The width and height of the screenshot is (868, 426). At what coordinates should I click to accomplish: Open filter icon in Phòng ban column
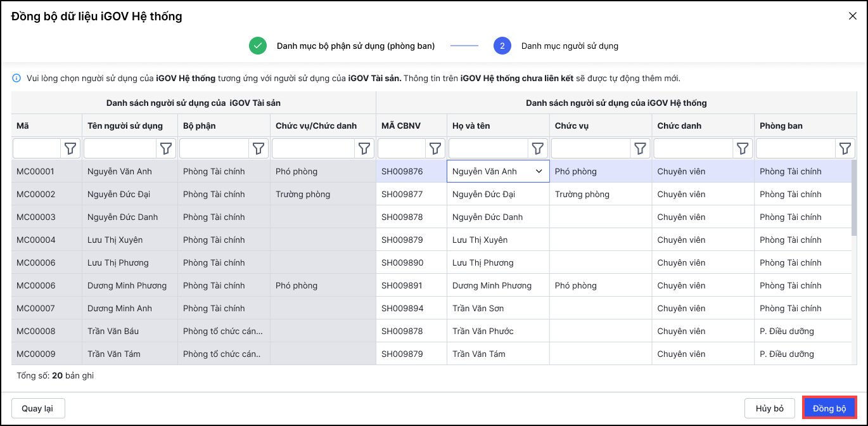coord(845,148)
